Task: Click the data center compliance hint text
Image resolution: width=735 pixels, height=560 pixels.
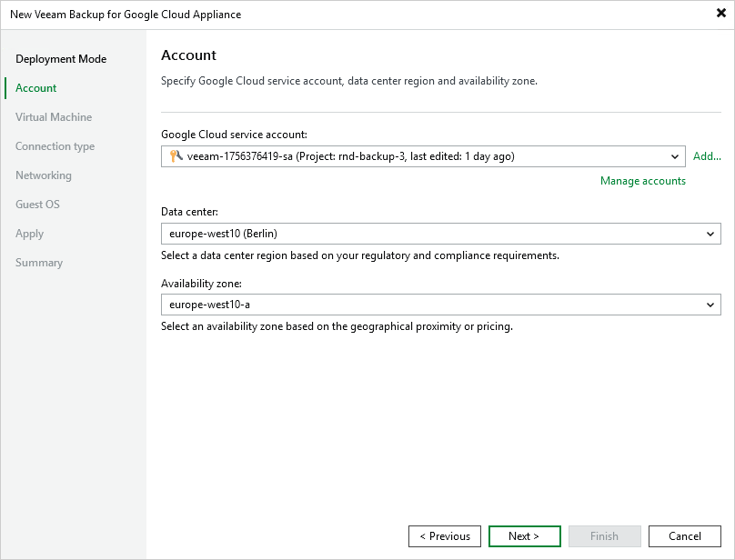Action: pos(360,255)
